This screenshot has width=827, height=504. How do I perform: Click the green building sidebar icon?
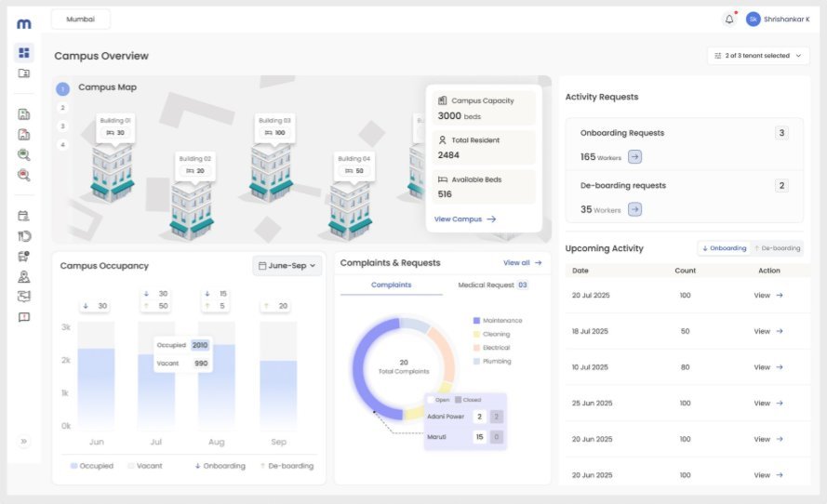coord(24,113)
